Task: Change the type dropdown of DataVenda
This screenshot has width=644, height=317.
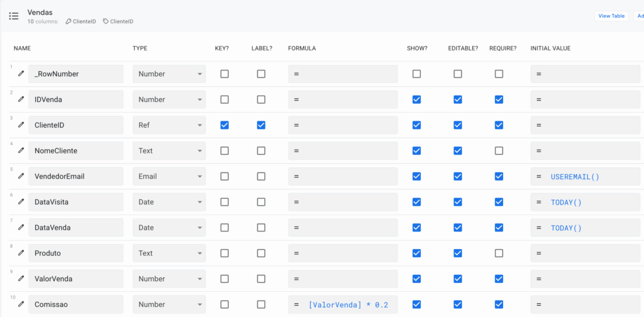Action: pyautogui.click(x=169, y=228)
